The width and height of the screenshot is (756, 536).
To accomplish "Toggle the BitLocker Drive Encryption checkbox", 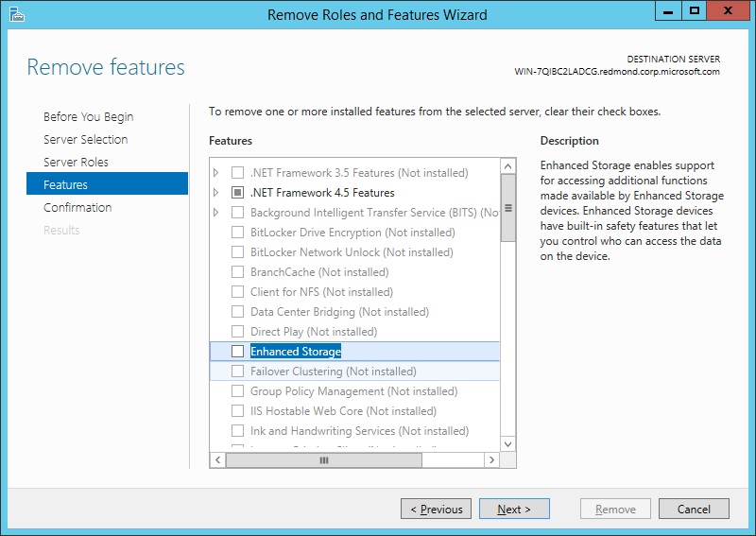I will pos(238,232).
